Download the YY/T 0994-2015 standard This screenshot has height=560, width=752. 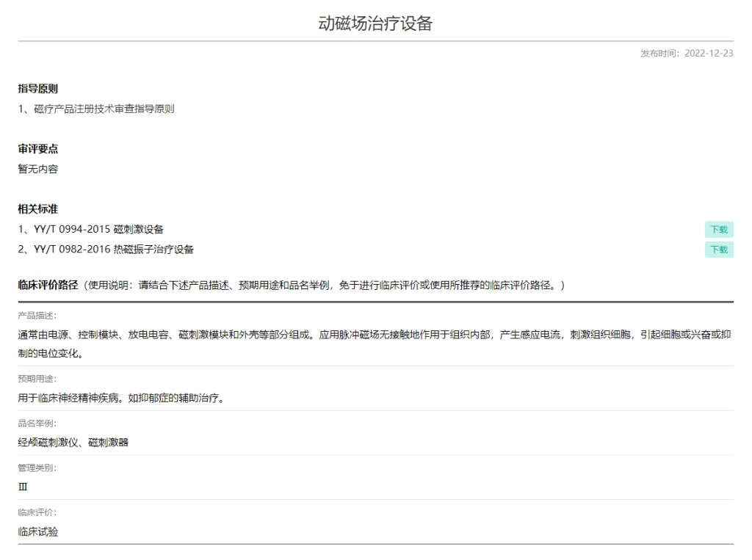tap(719, 230)
